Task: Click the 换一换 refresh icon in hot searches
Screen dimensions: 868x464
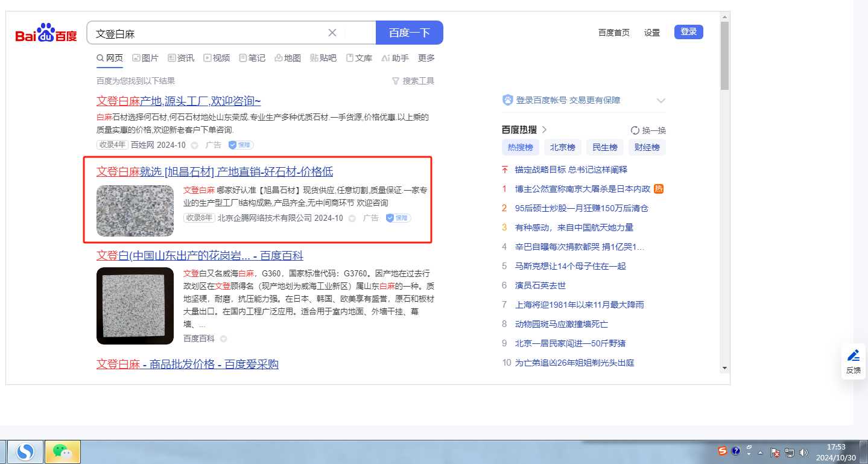Action: point(635,130)
